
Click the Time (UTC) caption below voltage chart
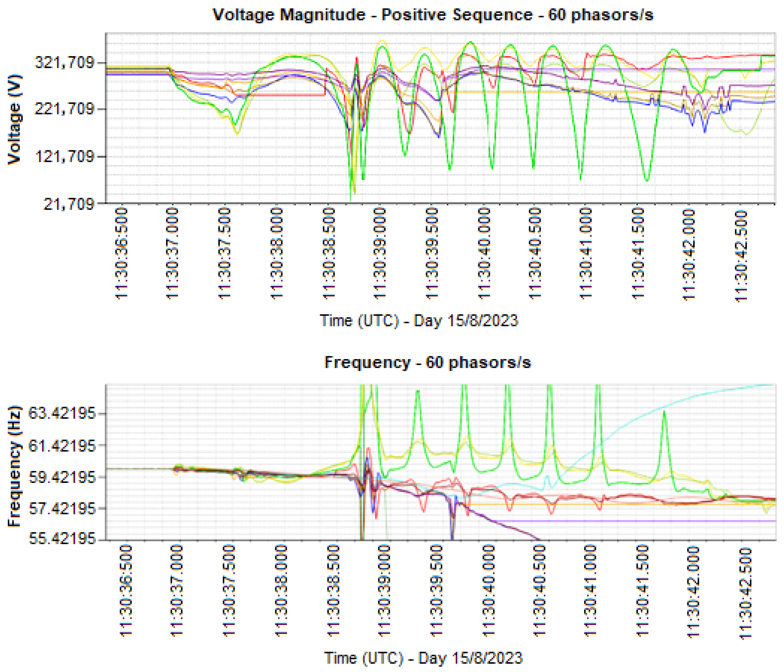click(419, 321)
